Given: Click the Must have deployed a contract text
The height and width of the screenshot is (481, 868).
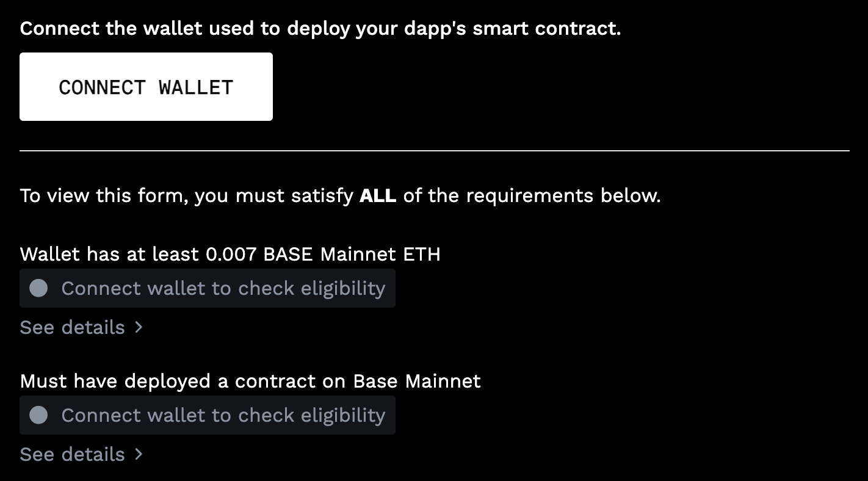Looking at the screenshot, I should (250, 381).
